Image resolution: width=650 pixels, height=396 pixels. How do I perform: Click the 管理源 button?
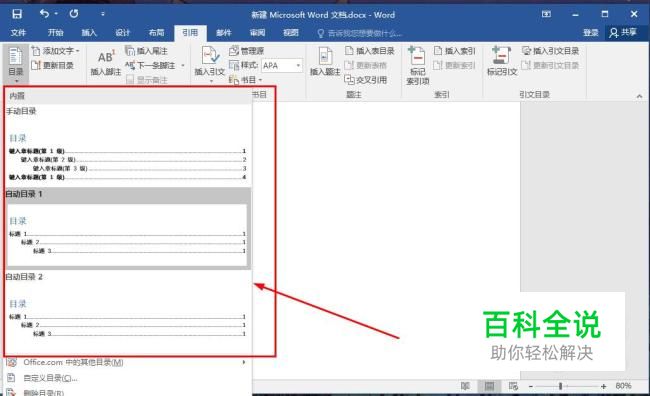pyautogui.click(x=247, y=51)
